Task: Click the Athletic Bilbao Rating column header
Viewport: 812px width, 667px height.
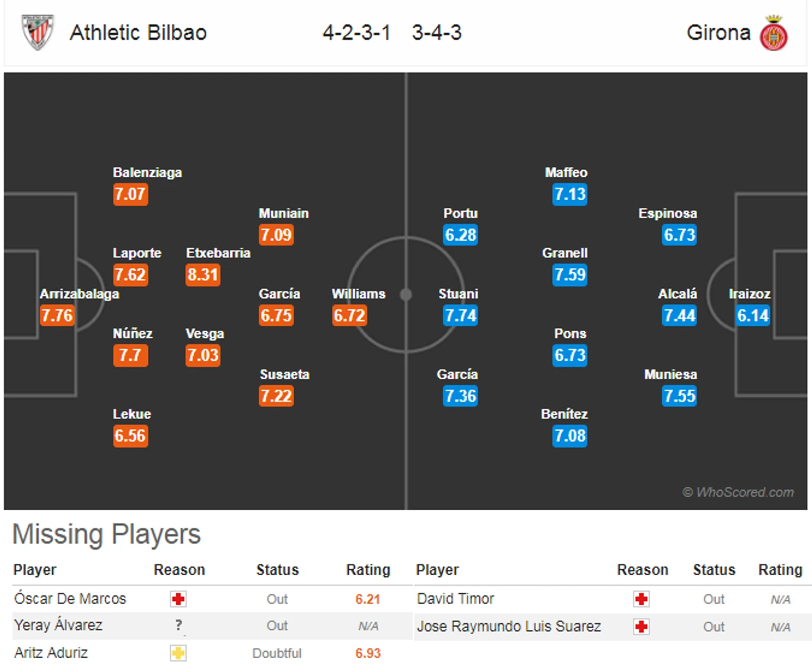Action: coord(368,570)
